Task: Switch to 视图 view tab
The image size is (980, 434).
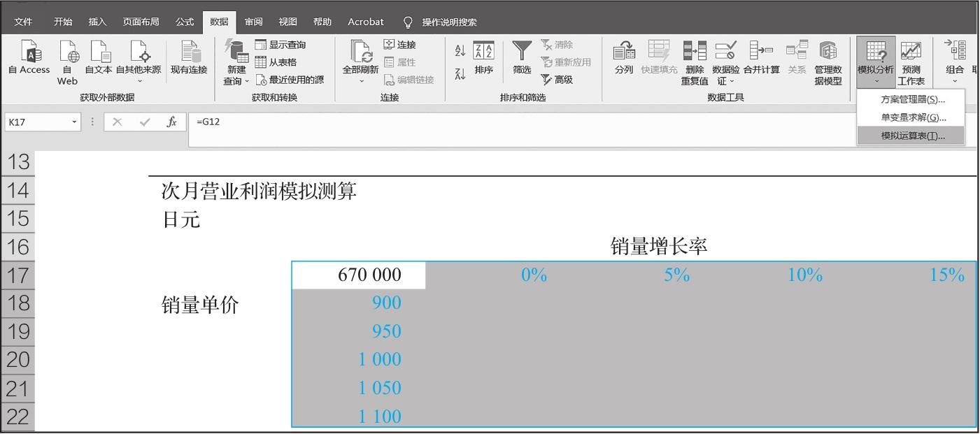Action: click(287, 22)
